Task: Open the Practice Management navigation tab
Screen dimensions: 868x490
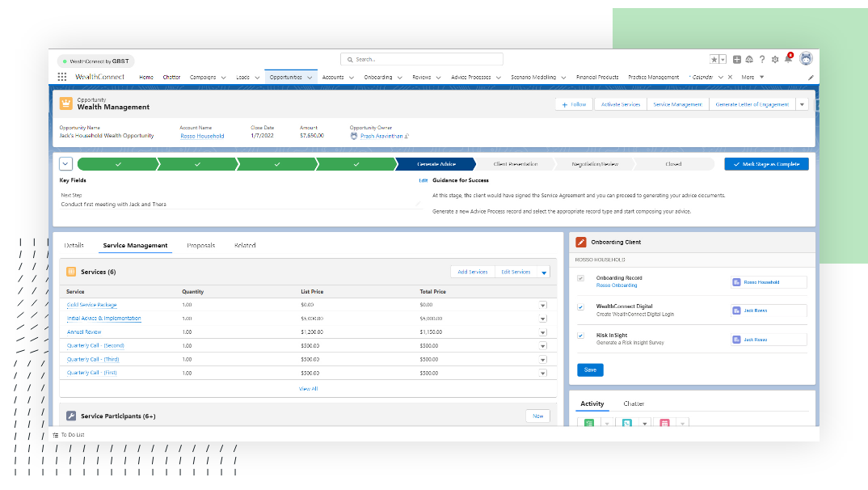Action: [x=653, y=77]
